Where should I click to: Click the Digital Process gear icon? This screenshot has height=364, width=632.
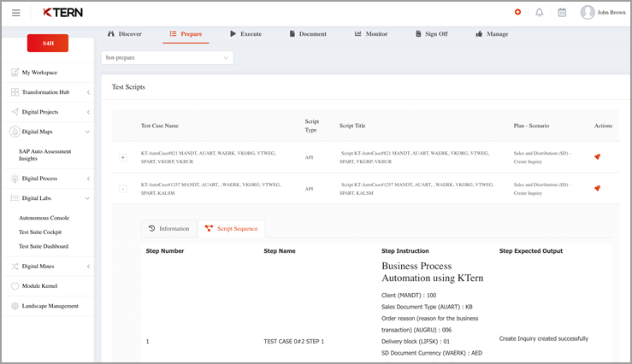tap(15, 179)
